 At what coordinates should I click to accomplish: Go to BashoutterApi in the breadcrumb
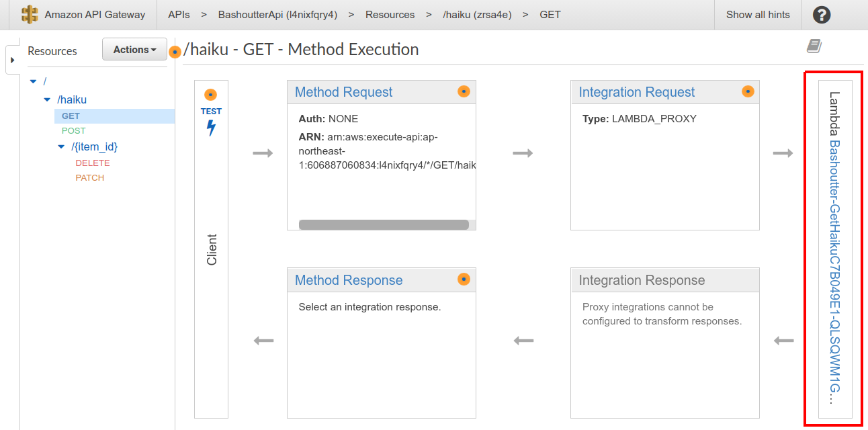[x=277, y=15]
